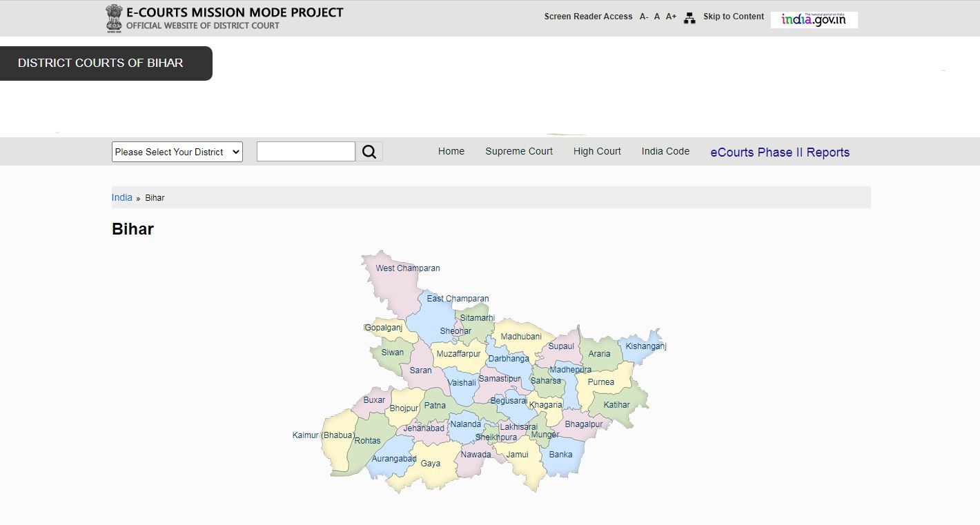Choose Katihar district on the map
Image resolution: width=980 pixels, height=525 pixels.
click(617, 405)
